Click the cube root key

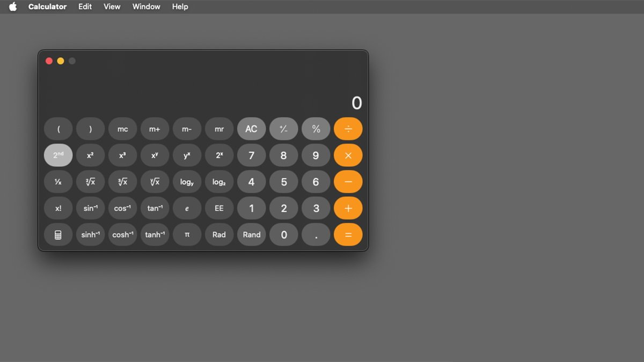click(122, 182)
